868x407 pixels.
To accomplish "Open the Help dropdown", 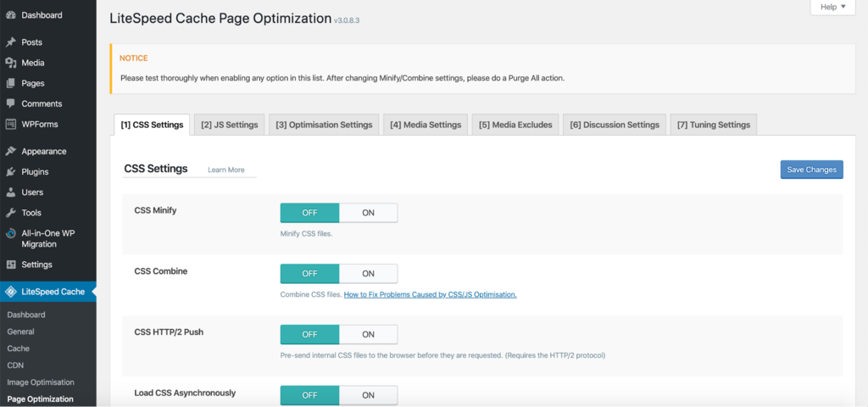I will 833,7.
